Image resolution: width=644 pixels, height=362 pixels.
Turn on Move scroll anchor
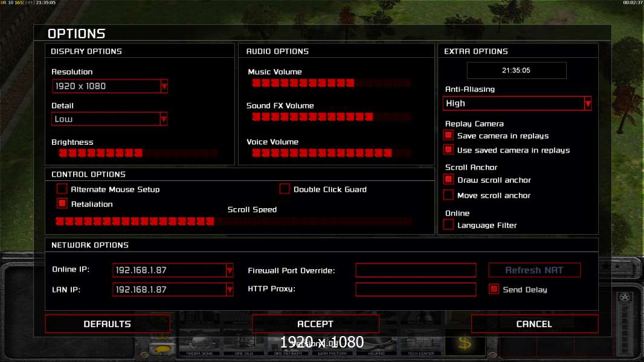click(448, 195)
